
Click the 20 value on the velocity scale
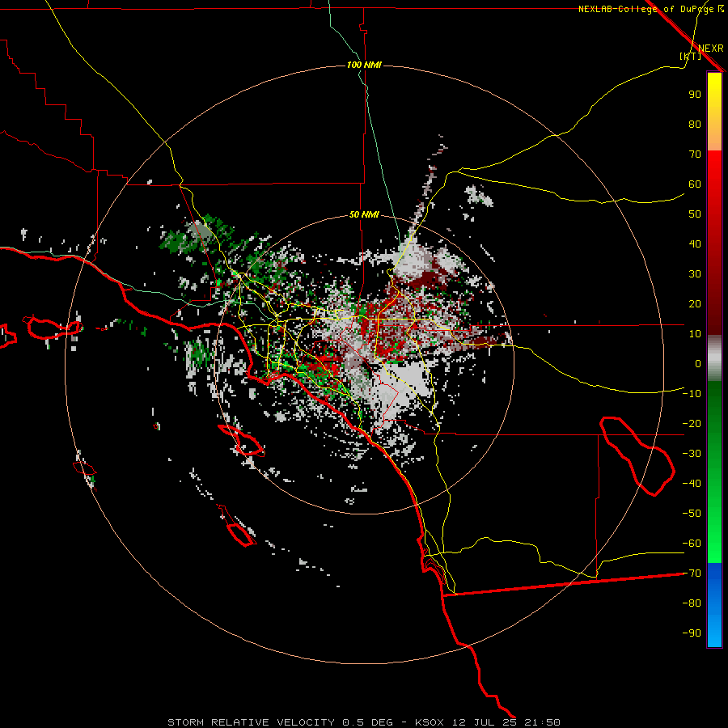tap(695, 304)
